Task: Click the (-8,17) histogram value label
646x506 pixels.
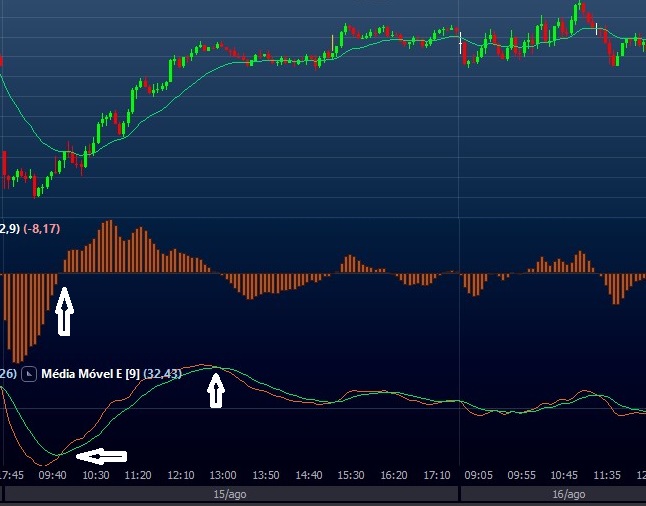Action: click(x=42, y=229)
